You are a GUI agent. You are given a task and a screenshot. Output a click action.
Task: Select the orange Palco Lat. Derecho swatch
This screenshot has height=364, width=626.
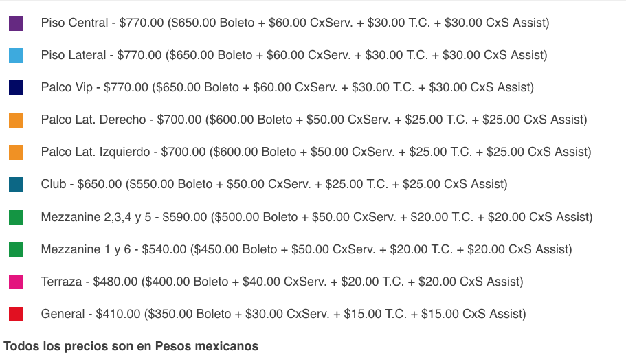pyautogui.click(x=16, y=120)
